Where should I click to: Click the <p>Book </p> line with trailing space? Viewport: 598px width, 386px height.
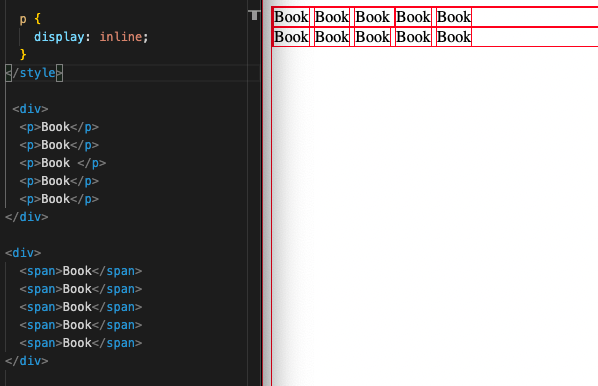63,163
